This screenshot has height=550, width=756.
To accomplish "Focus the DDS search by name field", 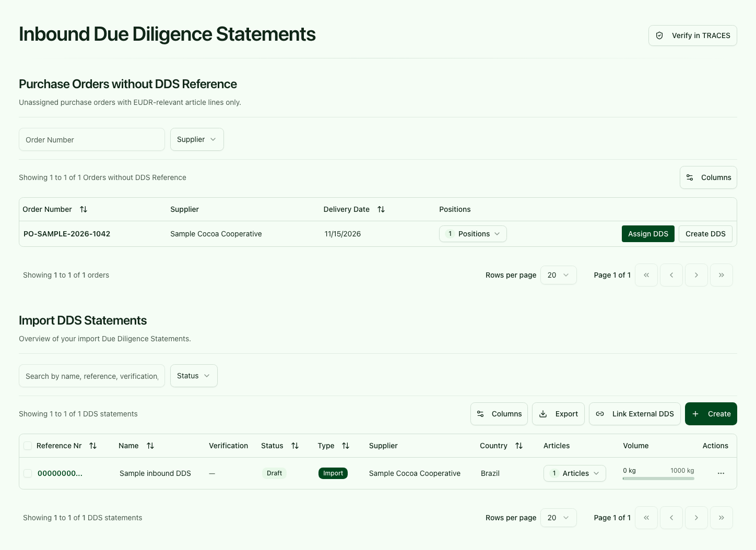I will tap(92, 376).
